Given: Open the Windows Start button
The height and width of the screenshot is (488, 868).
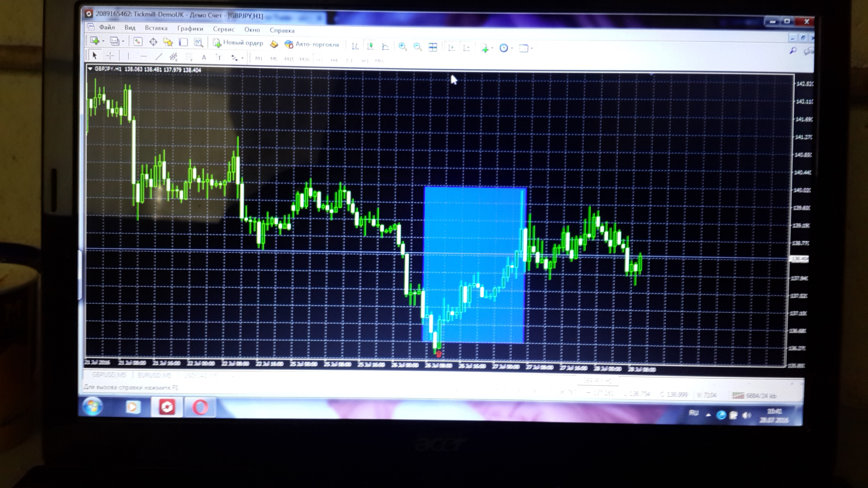Looking at the screenshot, I should tap(92, 406).
